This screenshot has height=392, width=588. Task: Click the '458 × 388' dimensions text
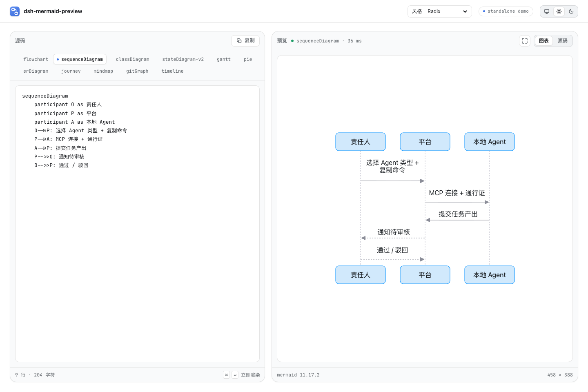click(560, 375)
